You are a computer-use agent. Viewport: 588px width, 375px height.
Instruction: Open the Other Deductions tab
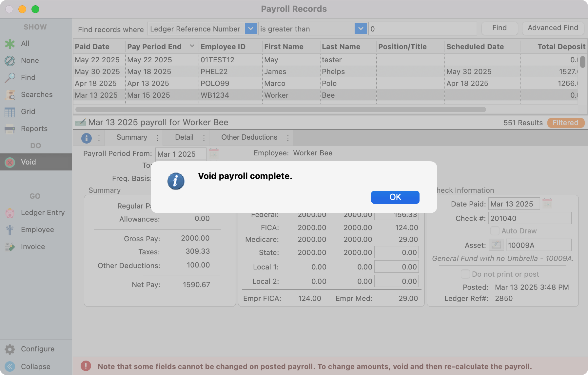click(x=249, y=137)
